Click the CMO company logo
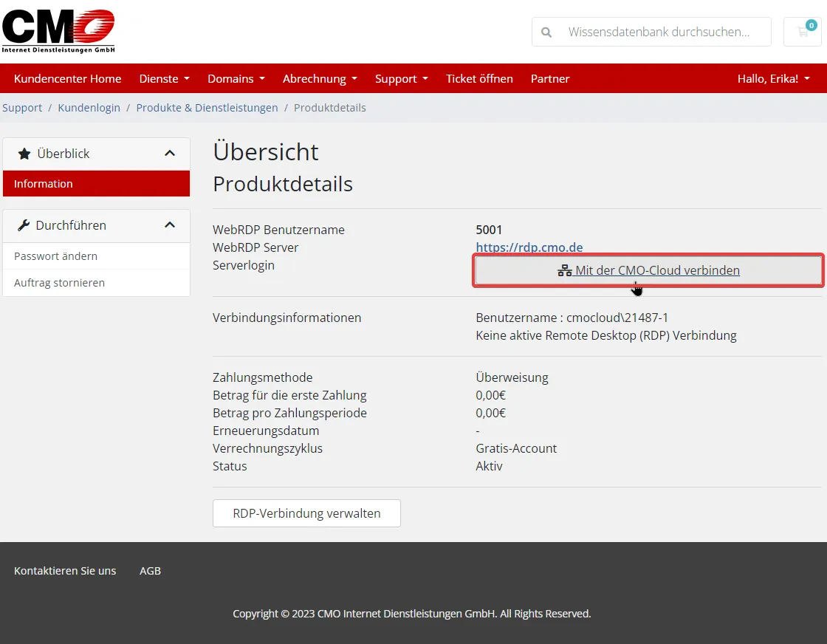 click(x=58, y=31)
